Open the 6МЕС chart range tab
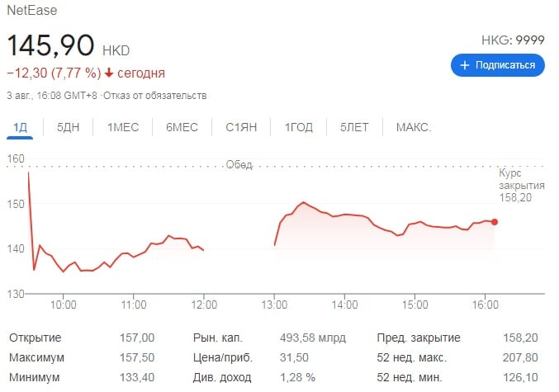The height and width of the screenshot is (392, 559). [x=182, y=127]
